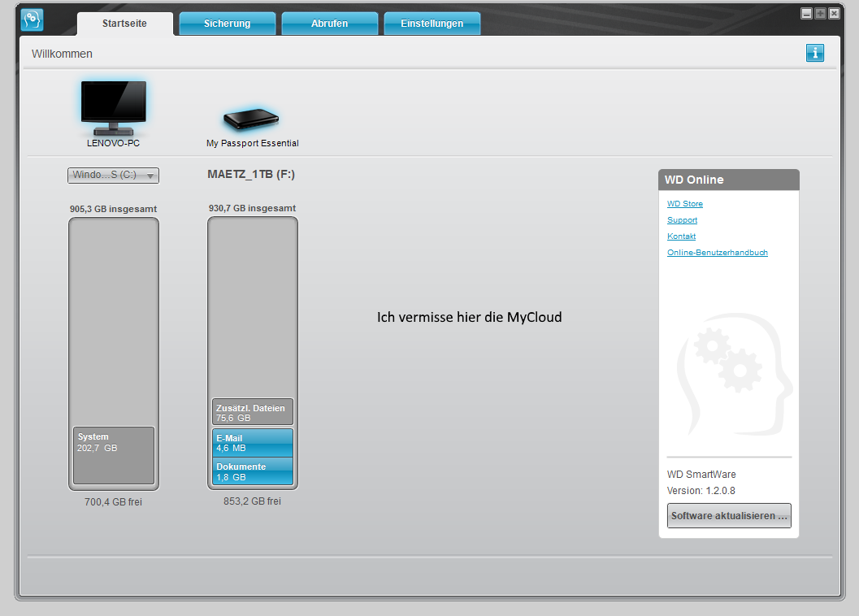This screenshot has width=859, height=616.
Task: Select the Dokumente 1,8 GB category block
Action: click(253, 471)
